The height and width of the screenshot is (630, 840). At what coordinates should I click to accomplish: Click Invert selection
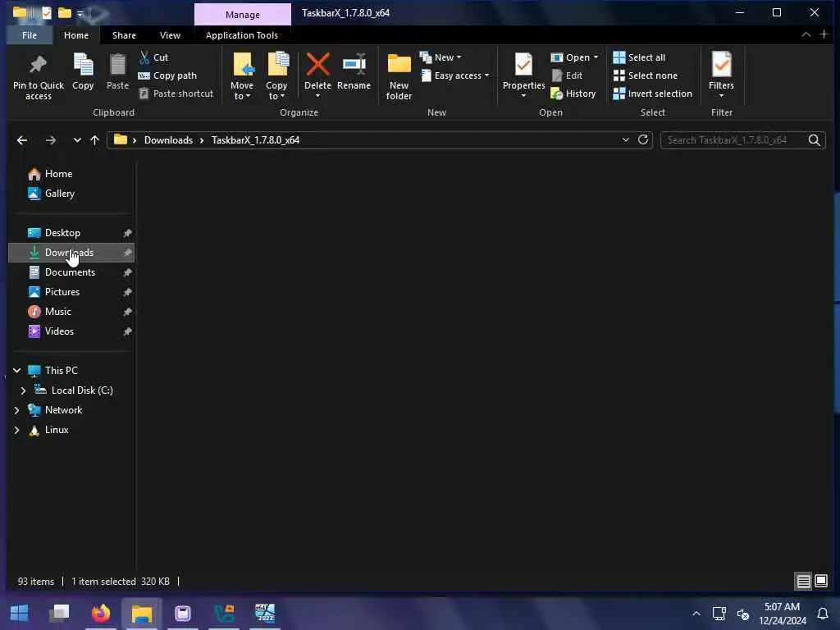click(x=652, y=94)
